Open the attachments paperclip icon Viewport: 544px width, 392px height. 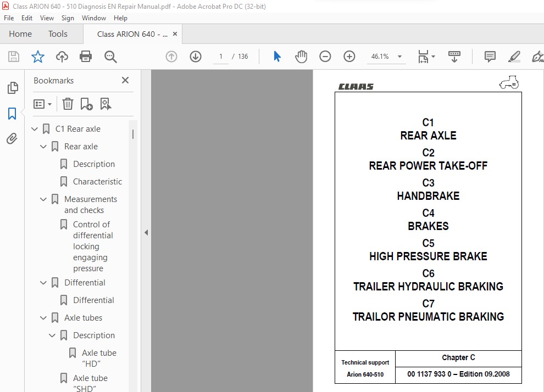[12, 139]
